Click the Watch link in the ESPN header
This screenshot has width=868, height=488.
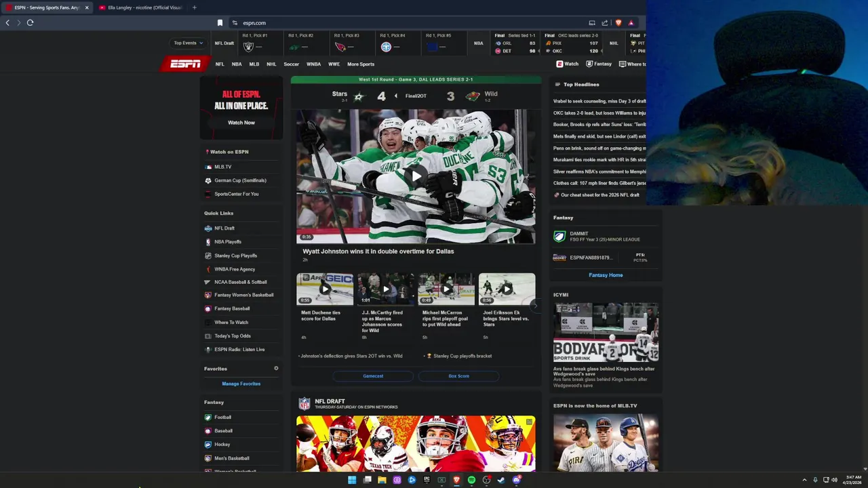[568, 64]
